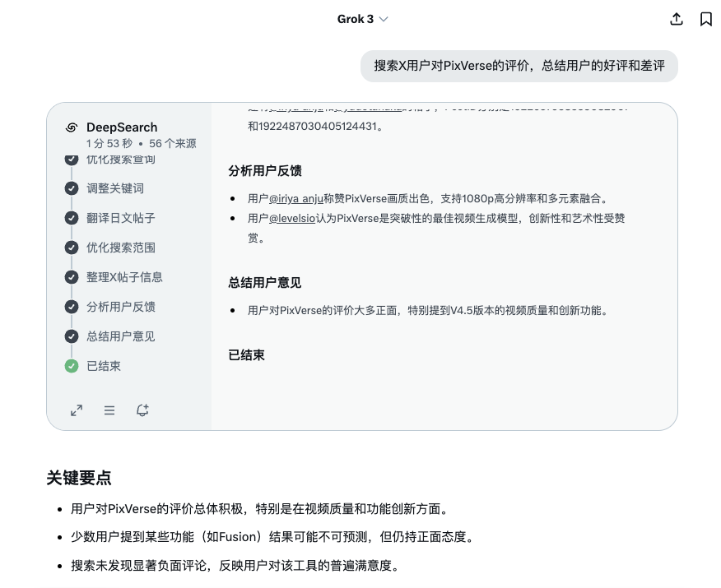Click the bullet about 评价总体积极

pyautogui.click(x=261, y=509)
